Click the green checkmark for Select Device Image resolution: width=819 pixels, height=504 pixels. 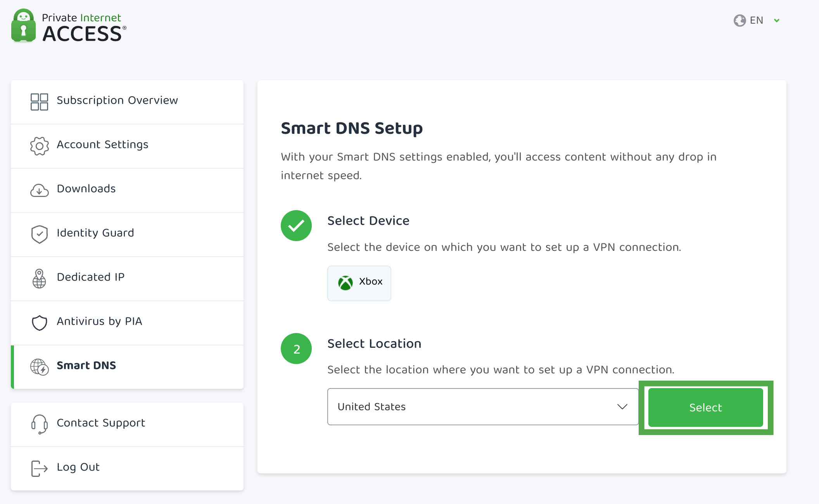(x=296, y=226)
